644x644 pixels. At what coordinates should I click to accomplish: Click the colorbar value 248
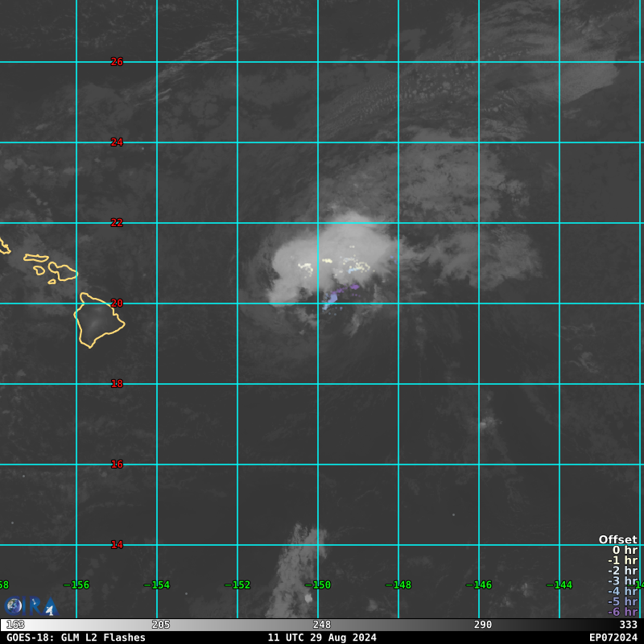click(x=321, y=625)
